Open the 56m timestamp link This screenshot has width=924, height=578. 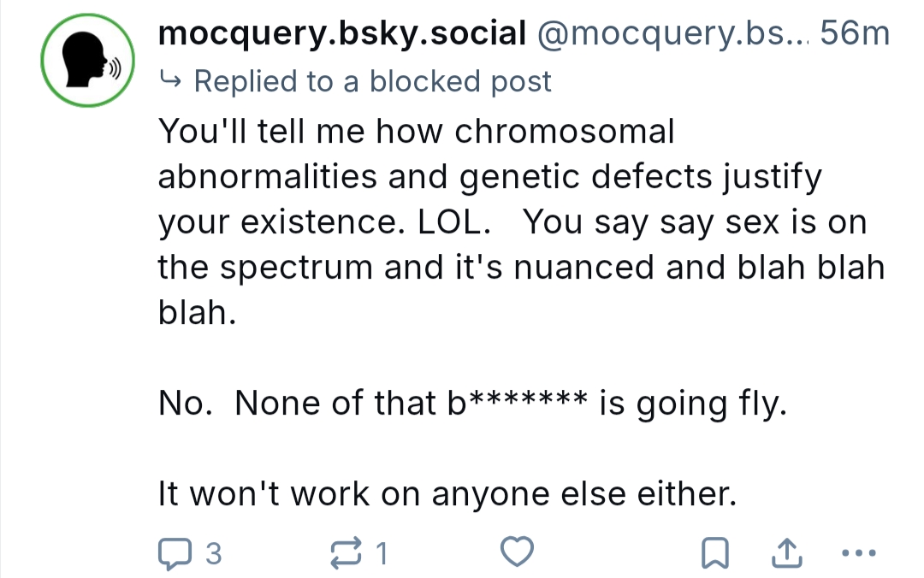point(855,34)
